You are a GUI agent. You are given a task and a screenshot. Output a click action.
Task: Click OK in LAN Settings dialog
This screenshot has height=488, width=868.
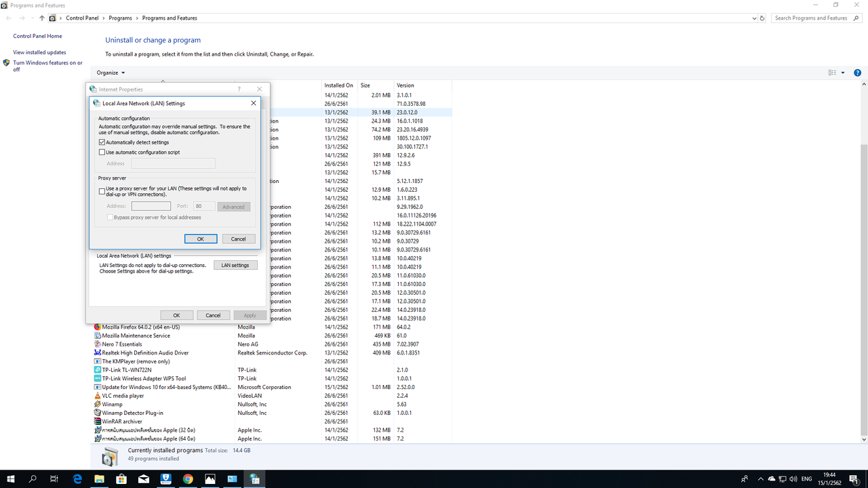[201, 239]
